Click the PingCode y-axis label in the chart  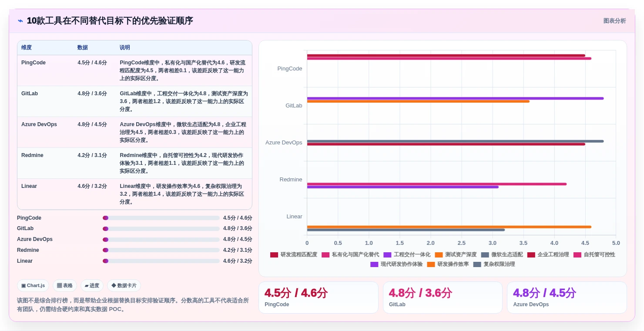[x=290, y=69]
